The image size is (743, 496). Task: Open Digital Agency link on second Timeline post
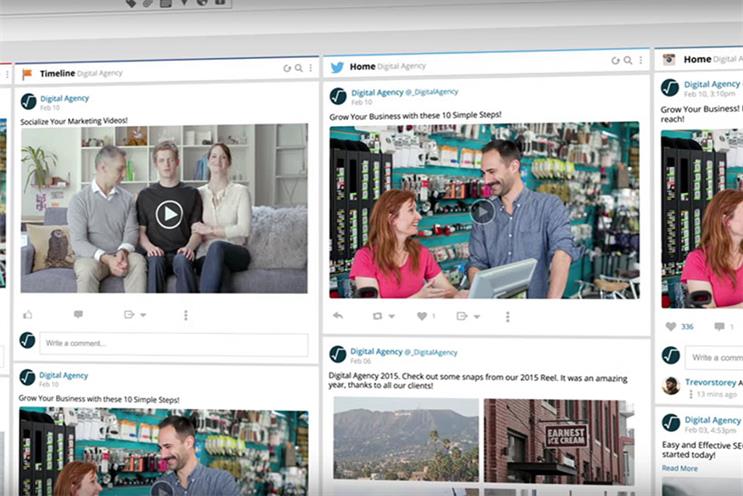(x=63, y=376)
